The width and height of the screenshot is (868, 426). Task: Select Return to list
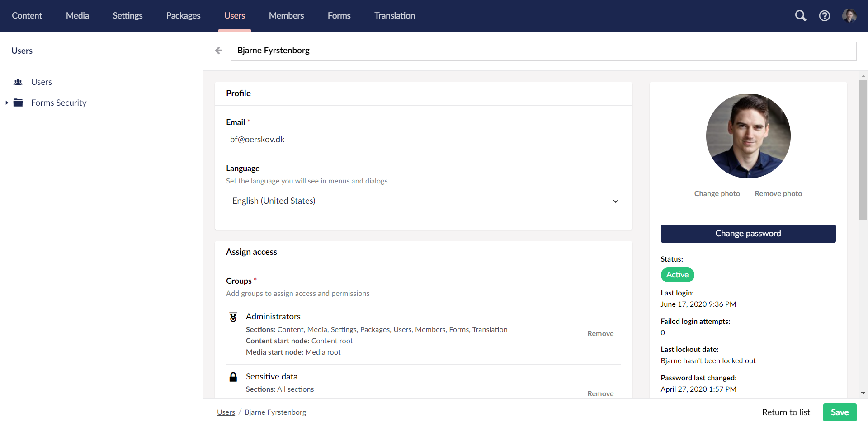786,412
